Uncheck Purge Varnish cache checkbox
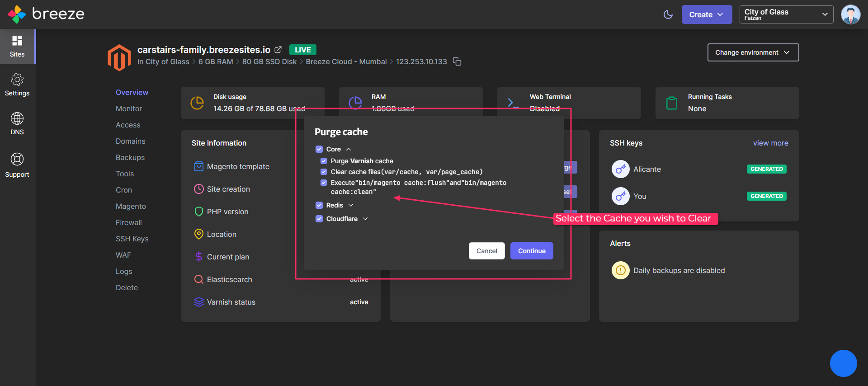The image size is (868, 386). (x=324, y=161)
